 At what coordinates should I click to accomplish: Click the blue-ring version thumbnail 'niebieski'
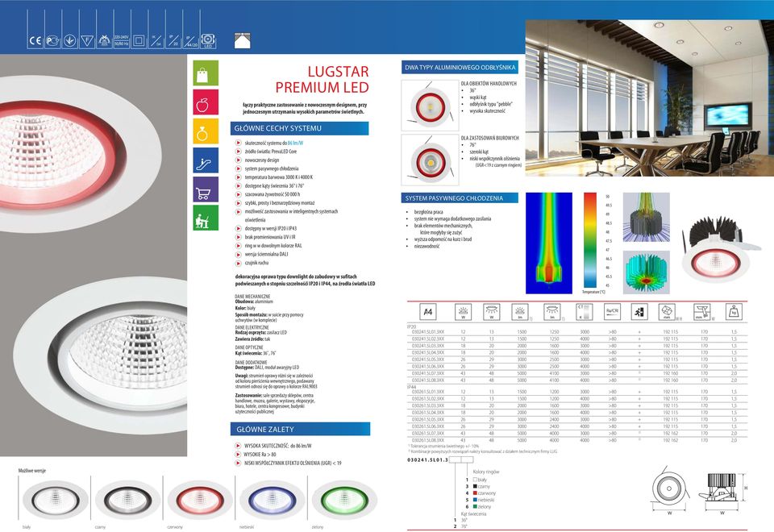(272, 501)
